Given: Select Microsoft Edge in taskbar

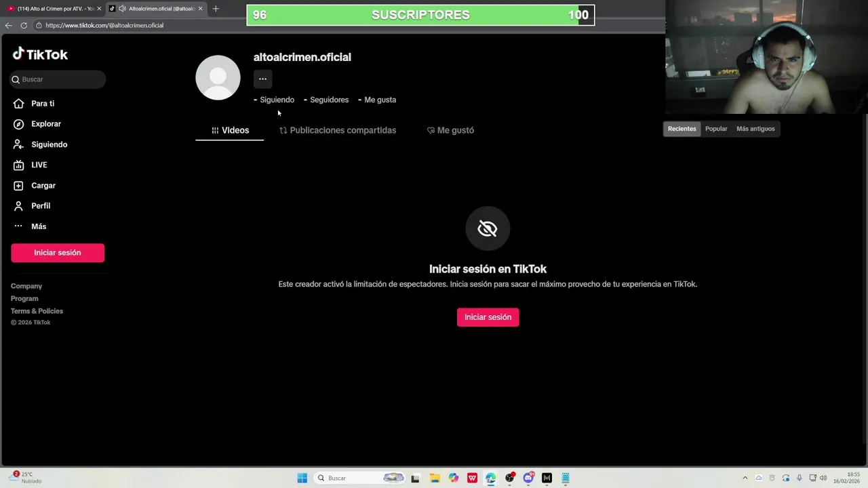Looking at the screenshot, I should [x=490, y=478].
